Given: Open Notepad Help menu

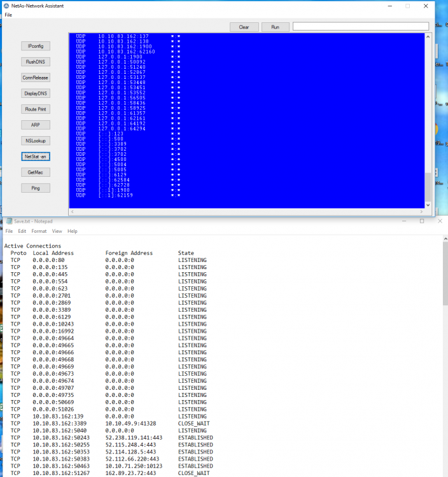Looking at the screenshot, I should click(x=73, y=232).
